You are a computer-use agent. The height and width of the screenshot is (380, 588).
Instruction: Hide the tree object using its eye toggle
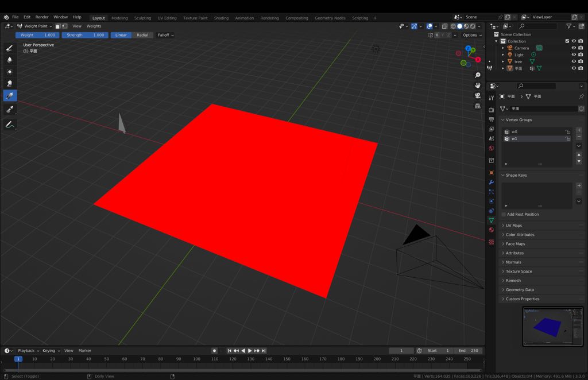coord(572,61)
